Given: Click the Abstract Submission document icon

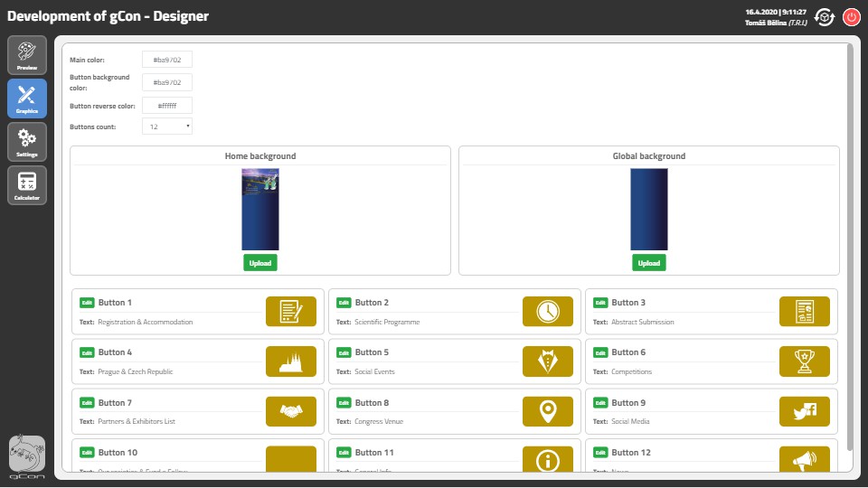Looking at the screenshot, I should click(804, 312).
